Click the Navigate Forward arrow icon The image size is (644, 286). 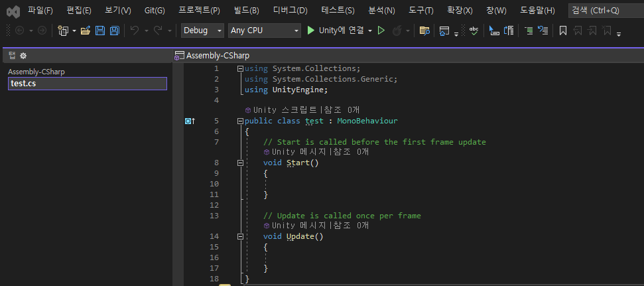pyautogui.click(x=42, y=31)
